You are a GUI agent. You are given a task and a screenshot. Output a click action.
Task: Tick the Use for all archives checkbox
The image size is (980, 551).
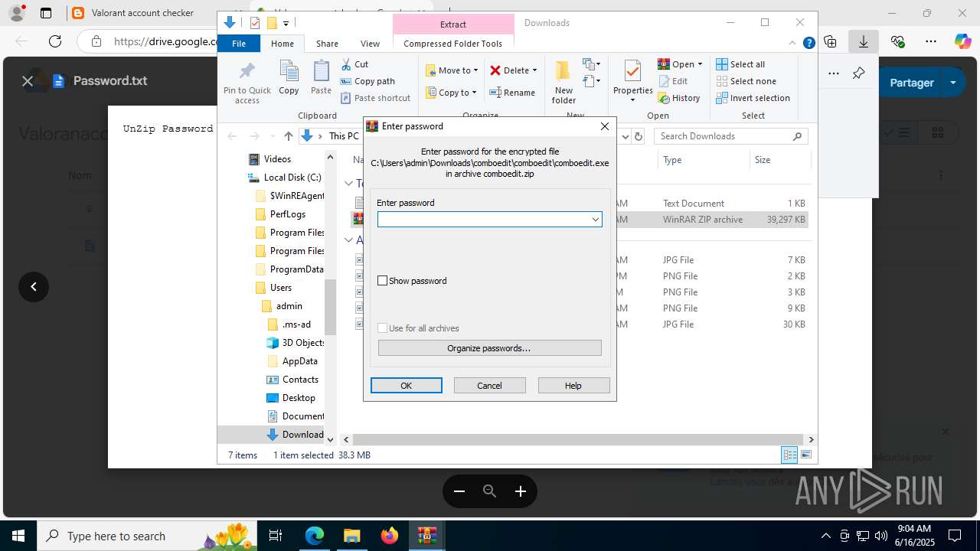383,328
